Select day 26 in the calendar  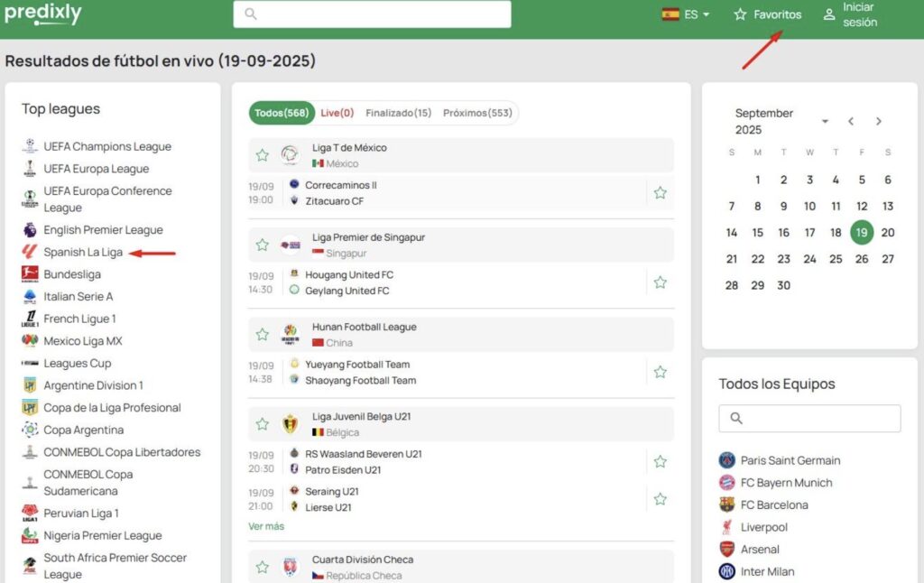862,259
